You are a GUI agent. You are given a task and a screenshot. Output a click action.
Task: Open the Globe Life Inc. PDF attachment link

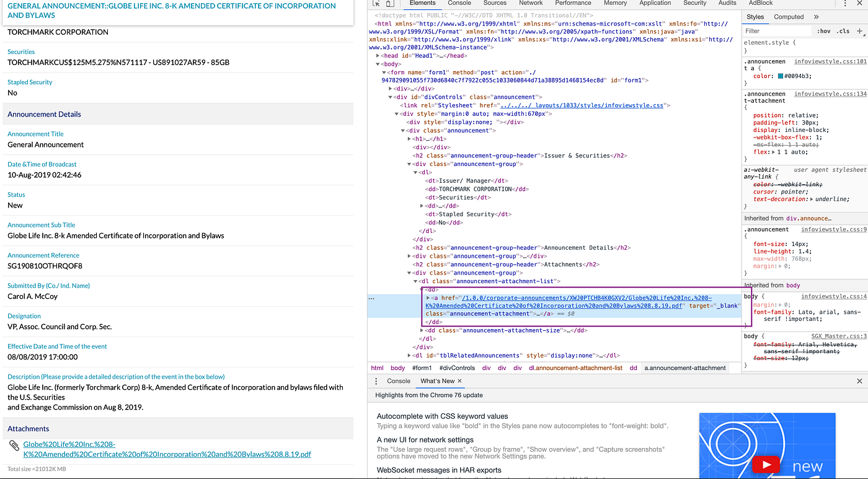(167, 449)
